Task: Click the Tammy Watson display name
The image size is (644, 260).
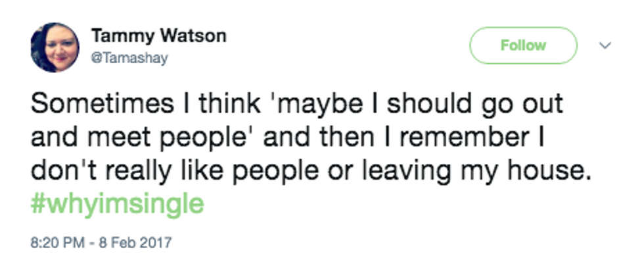Action: coord(158,36)
